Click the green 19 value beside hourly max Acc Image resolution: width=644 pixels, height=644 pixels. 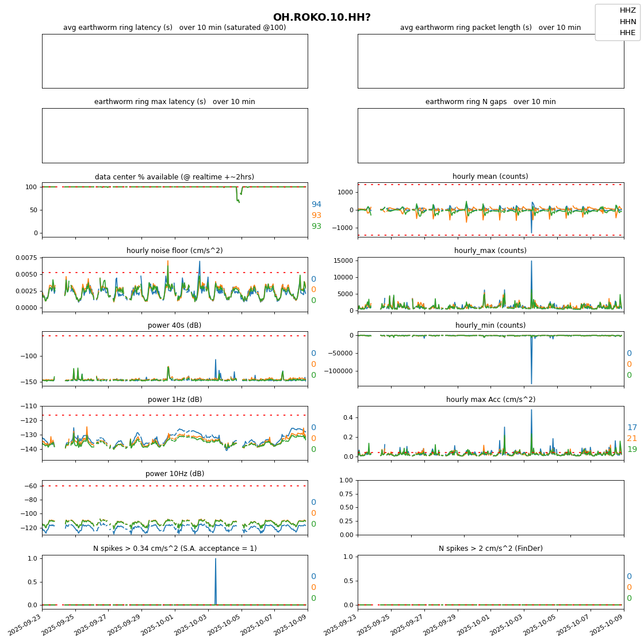click(632, 450)
